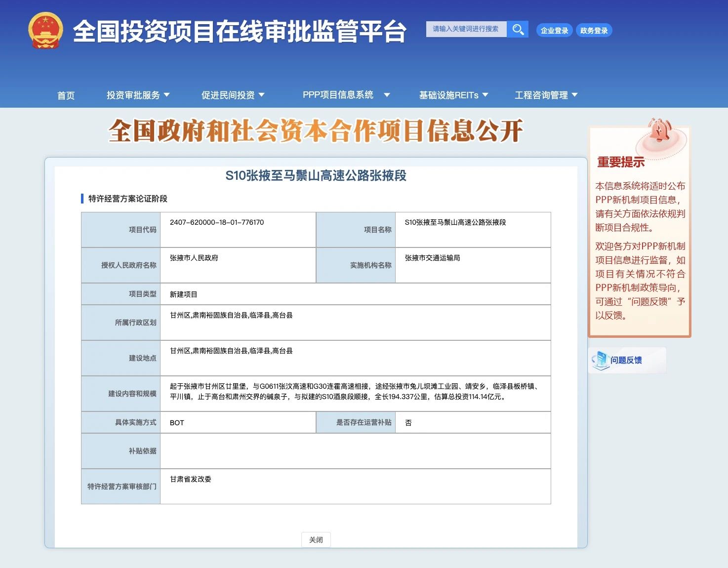
Task: Click the page heading S10张掖至马鬃山高速公路张掖段
Action: pos(316,175)
